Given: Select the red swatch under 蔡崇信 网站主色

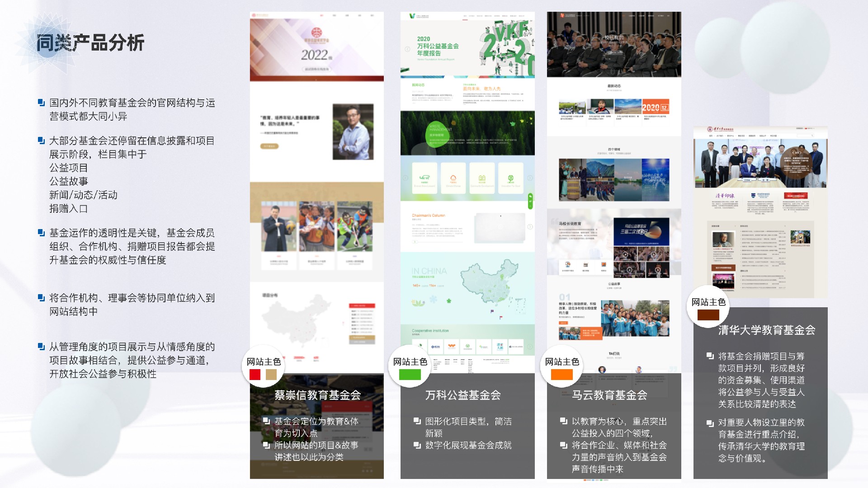Looking at the screenshot, I should click(255, 375).
